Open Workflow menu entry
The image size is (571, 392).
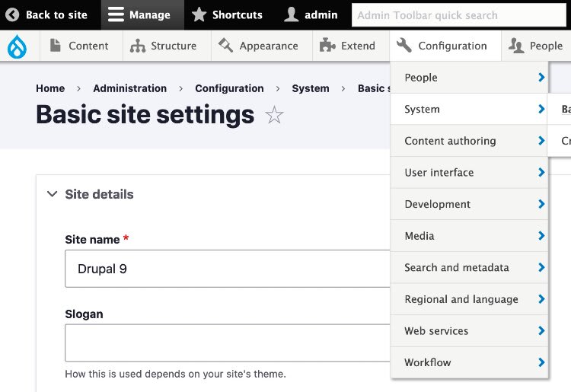tap(469, 362)
